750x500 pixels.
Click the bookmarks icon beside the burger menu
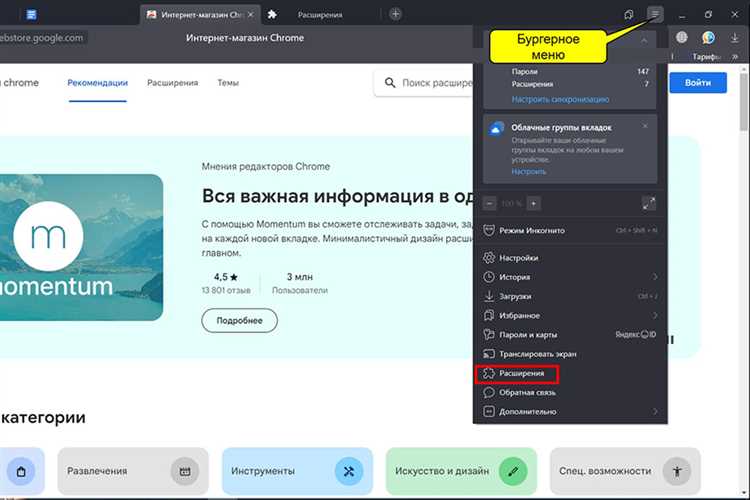[628, 14]
